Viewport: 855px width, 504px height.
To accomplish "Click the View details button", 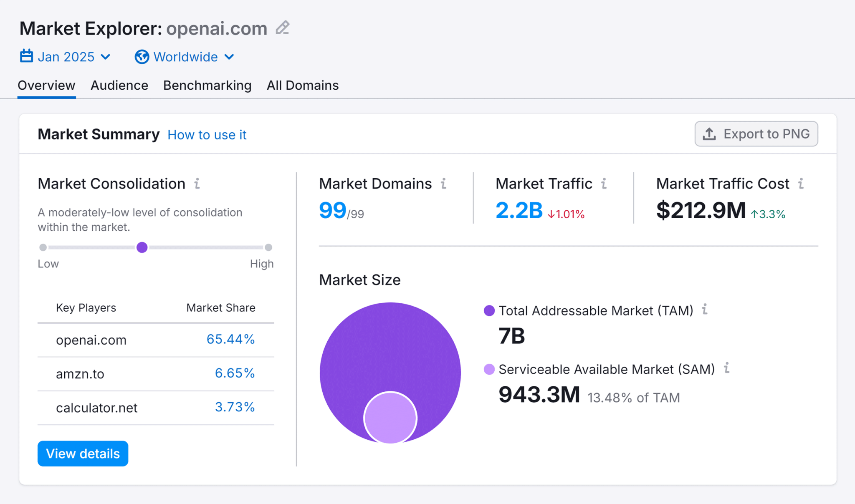I will pos(83,454).
